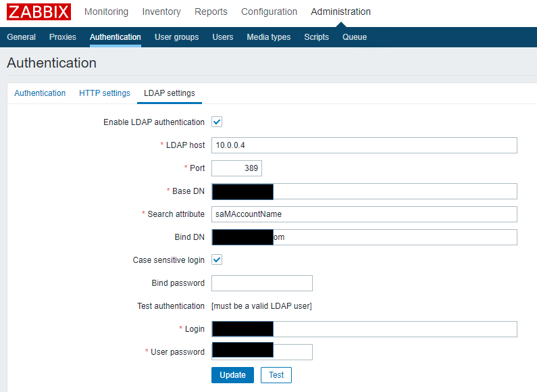Click the Update button
The image size is (537, 392).
232,375
